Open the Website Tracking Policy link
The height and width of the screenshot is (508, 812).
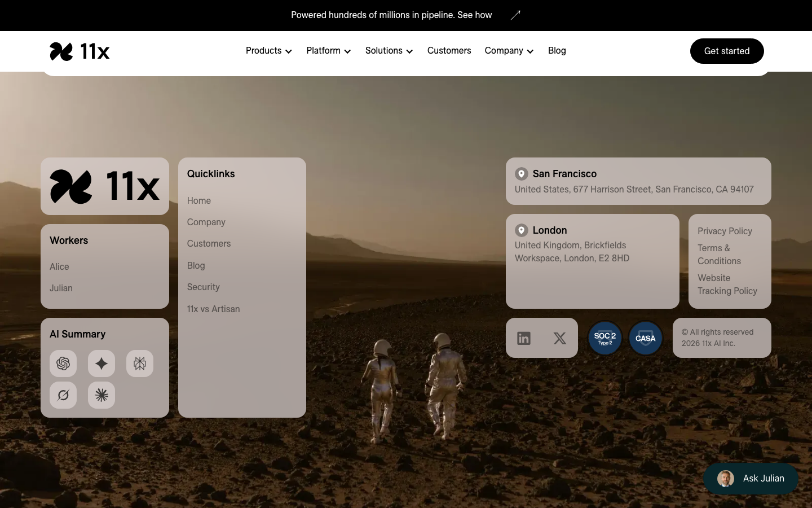coord(727,284)
